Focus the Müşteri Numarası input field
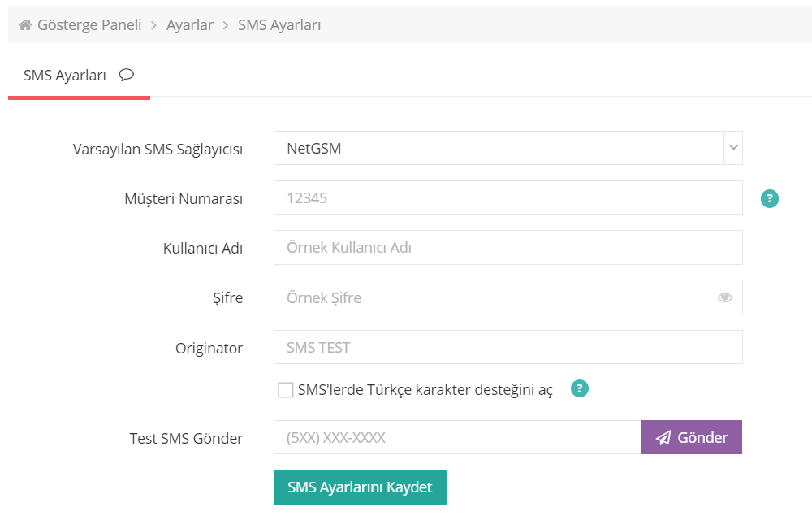The height and width of the screenshot is (520, 812). (x=508, y=198)
